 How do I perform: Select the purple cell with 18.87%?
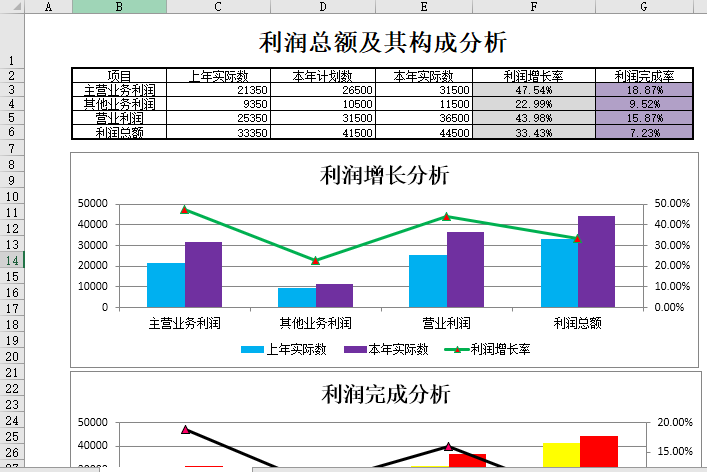coord(644,90)
